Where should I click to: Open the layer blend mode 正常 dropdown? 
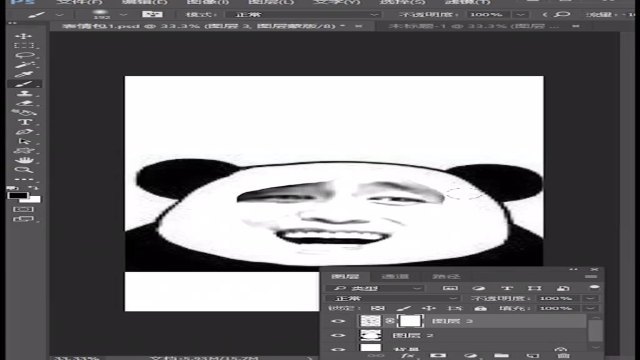393,298
